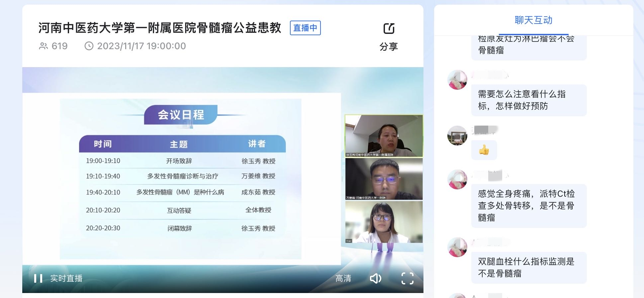Click the 时间 column header
Image resolution: width=644 pixels, height=298 pixels.
pyautogui.click(x=103, y=144)
